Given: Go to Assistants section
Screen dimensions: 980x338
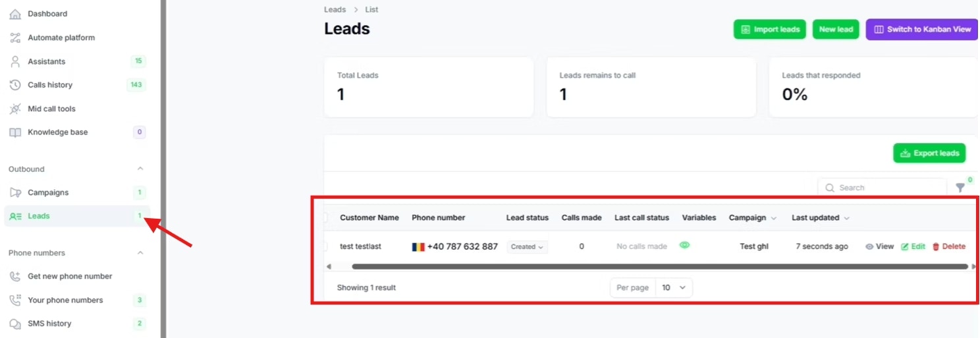Looking at the screenshot, I should [47, 61].
